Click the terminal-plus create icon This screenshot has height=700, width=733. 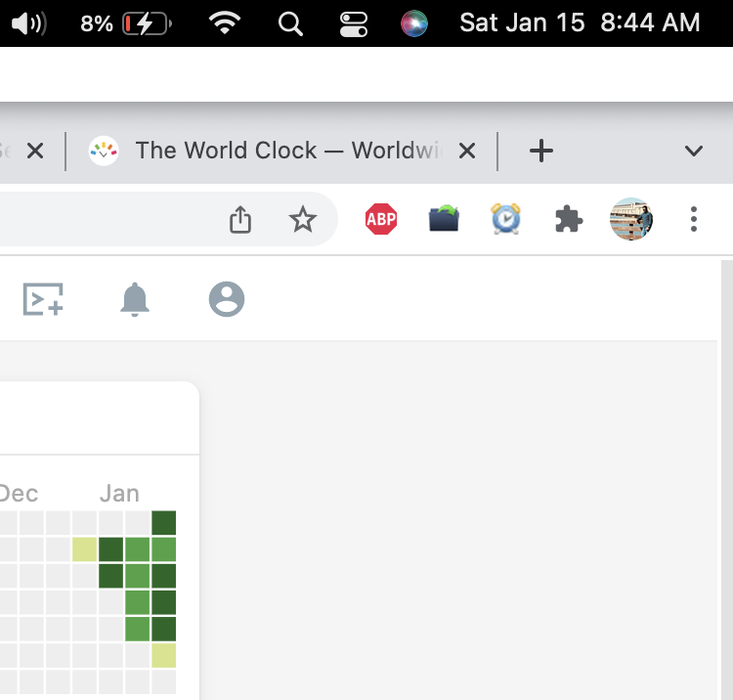point(43,299)
